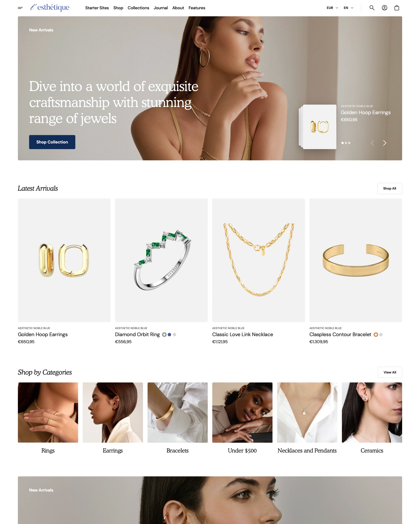Expand the EN language dropdown
The image size is (420, 524).
(349, 8)
